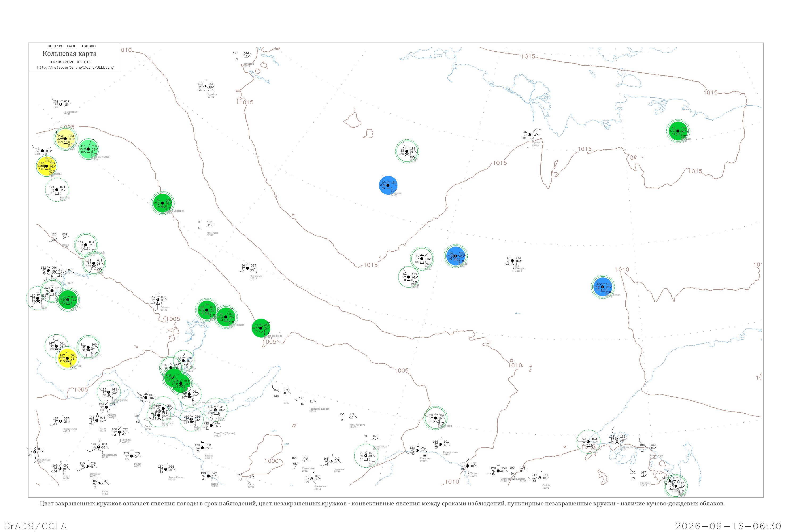Open the meteocenter.net UEEE.png link
Image resolution: width=798 pixels, height=532 pixels.
[75, 68]
